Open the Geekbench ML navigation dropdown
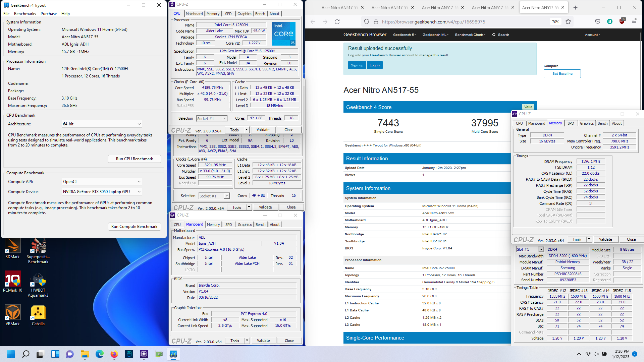 click(x=435, y=35)
